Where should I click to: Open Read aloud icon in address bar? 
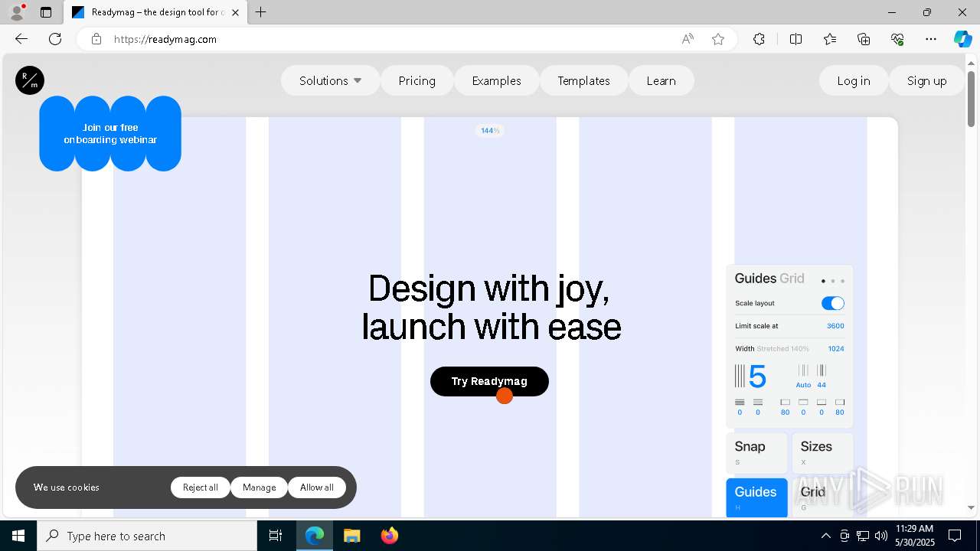point(688,39)
